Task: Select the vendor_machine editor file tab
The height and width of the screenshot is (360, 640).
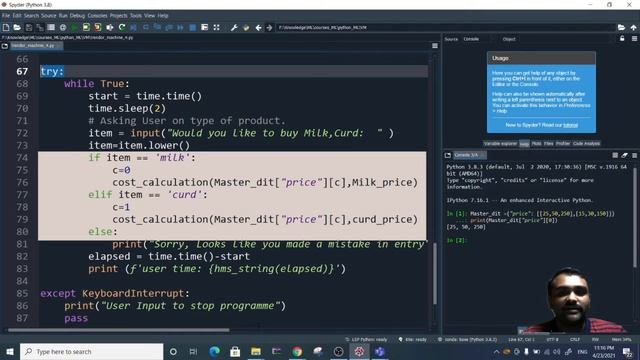Action: pyautogui.click(x=36, y=46)
